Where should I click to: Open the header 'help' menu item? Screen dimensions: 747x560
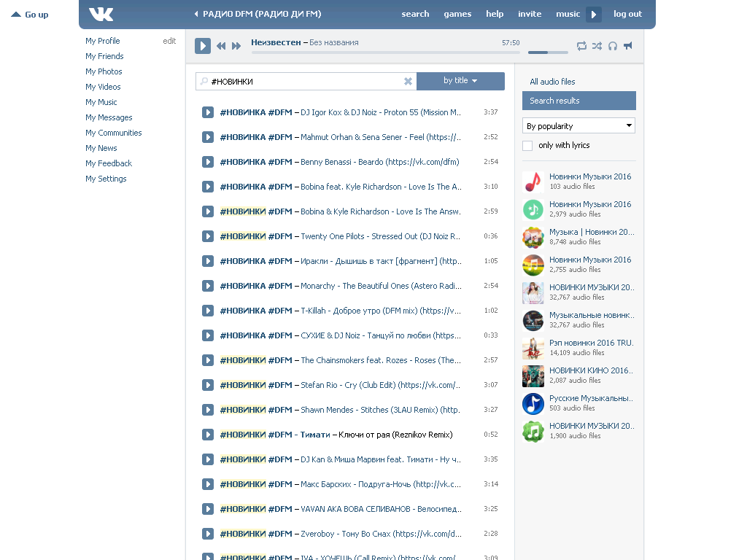[x=495, y=15]
